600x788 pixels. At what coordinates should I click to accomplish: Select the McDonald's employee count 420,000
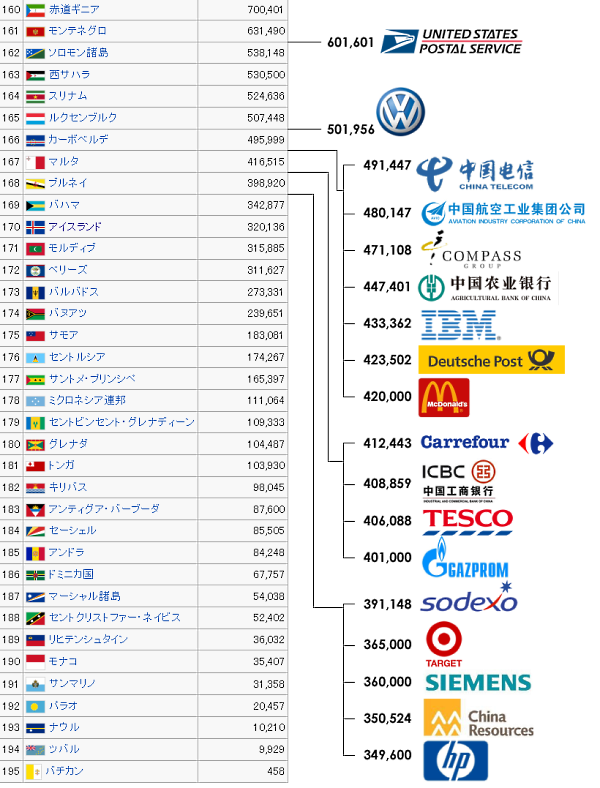387,397
